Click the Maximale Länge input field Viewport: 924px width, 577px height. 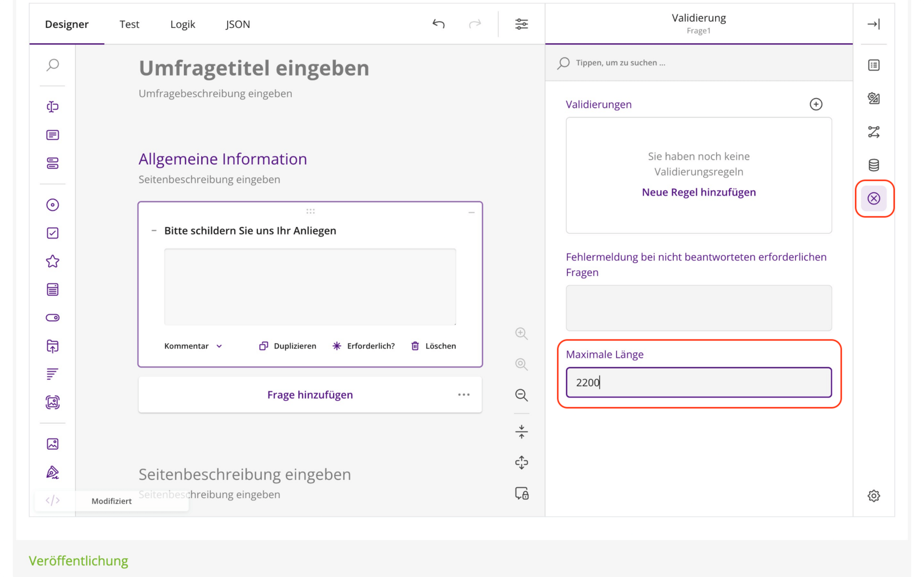coord(699,382)
